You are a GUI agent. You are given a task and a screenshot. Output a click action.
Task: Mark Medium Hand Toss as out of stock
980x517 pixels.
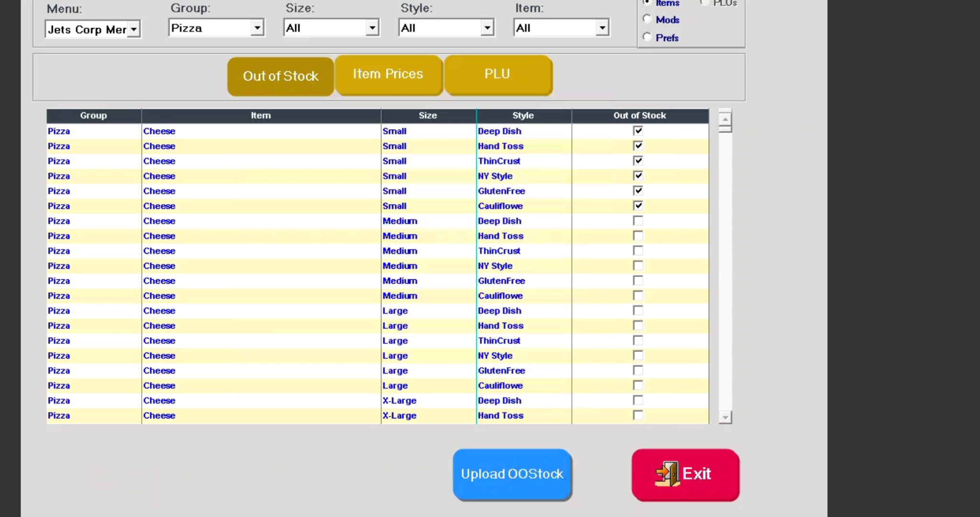tap(638, 235)
